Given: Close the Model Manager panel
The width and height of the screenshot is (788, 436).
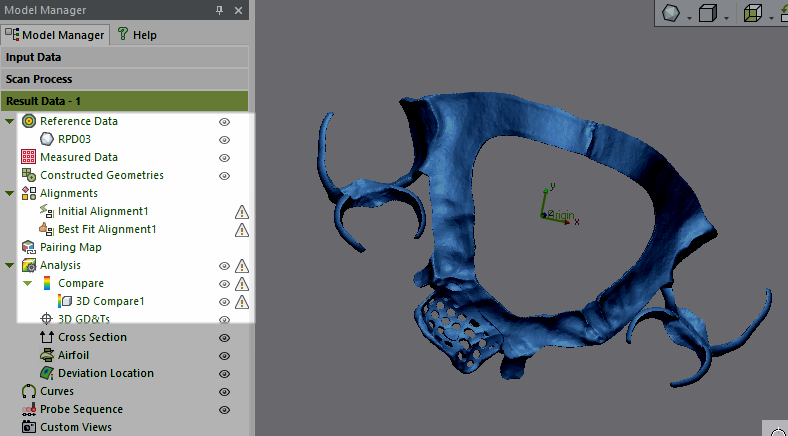Looking at the screenshot, I should (x=238, y=10).
